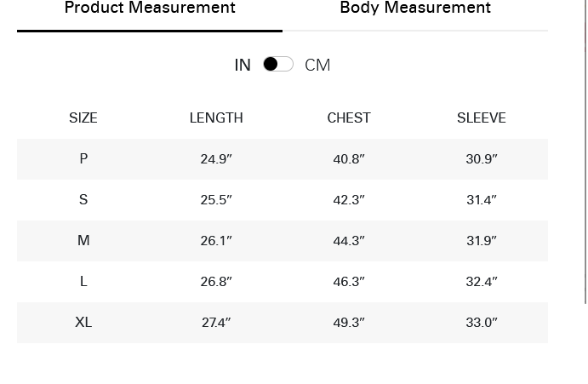The width and height of the screenshot is (588, 384).
Task: Click the CHEST column header
Action: [x=349, y=117]
